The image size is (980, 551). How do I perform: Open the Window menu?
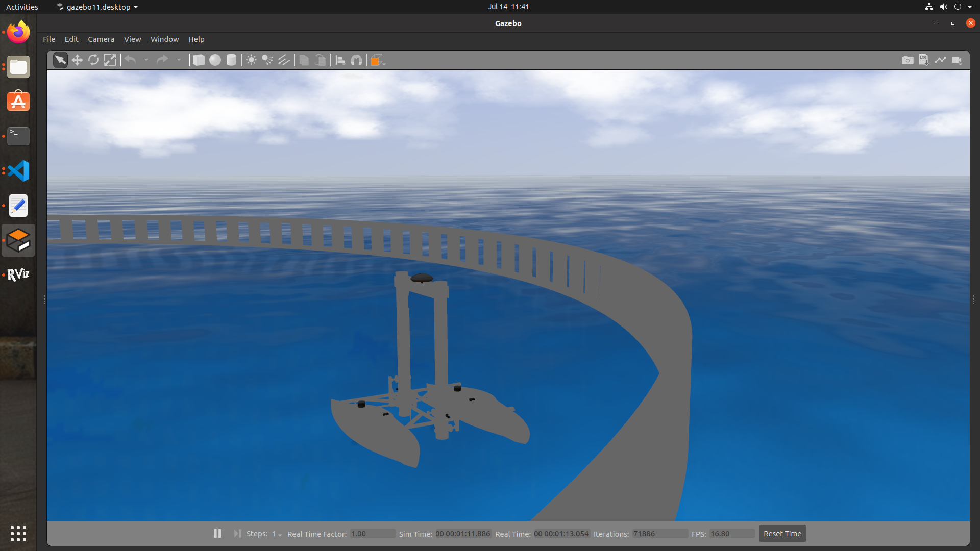[164, 39]
